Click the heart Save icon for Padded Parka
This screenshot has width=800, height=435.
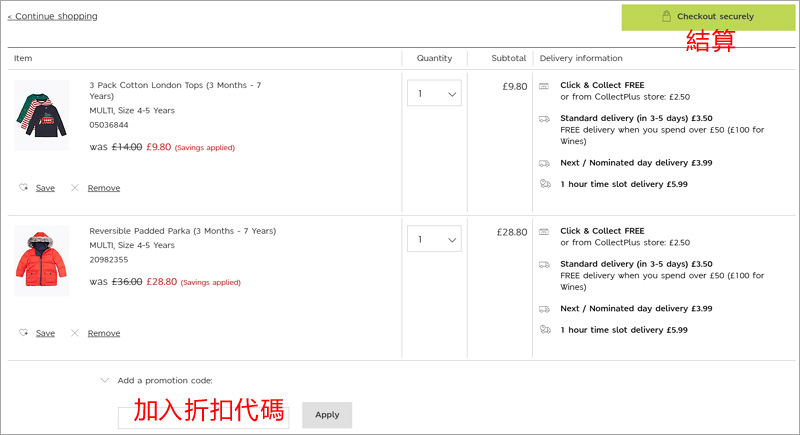coord(23,333)
